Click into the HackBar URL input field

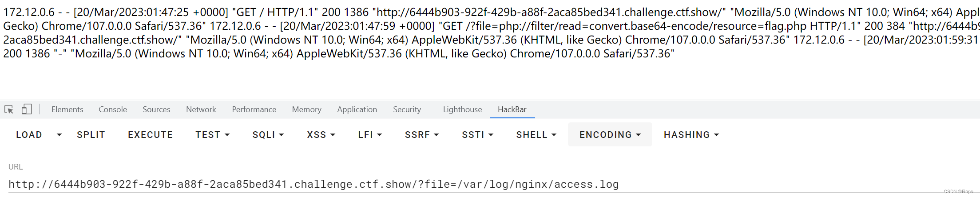click(x=488, y=184)
